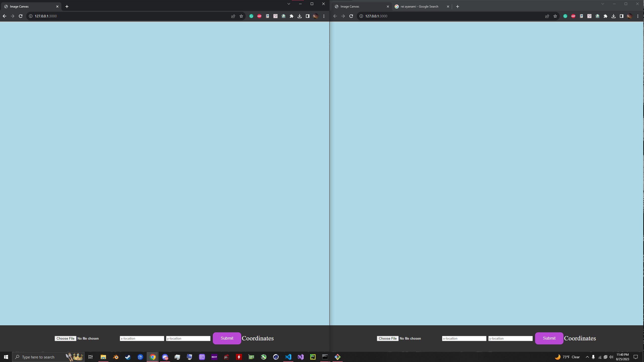Screen dimensions: 644x362
Task: Click Choose File in the right page
Action: [x=387, y=338]
